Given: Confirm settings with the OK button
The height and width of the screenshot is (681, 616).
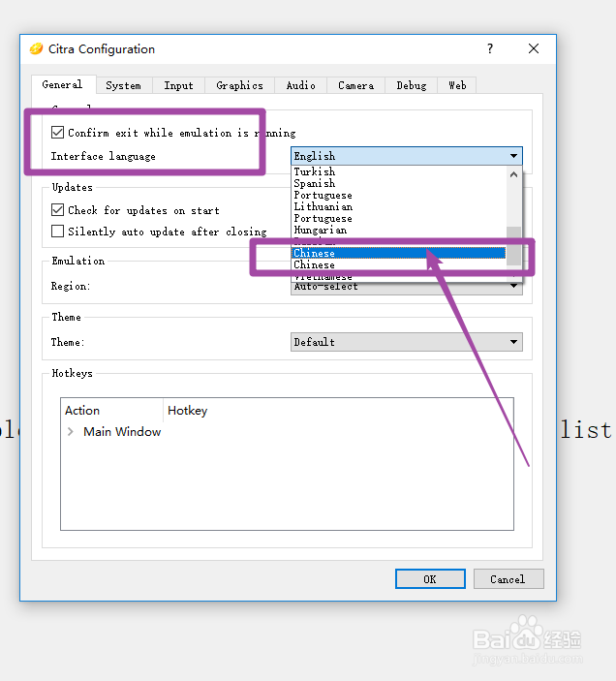Looking at the screenshot, I should click(x=430, y=579).
